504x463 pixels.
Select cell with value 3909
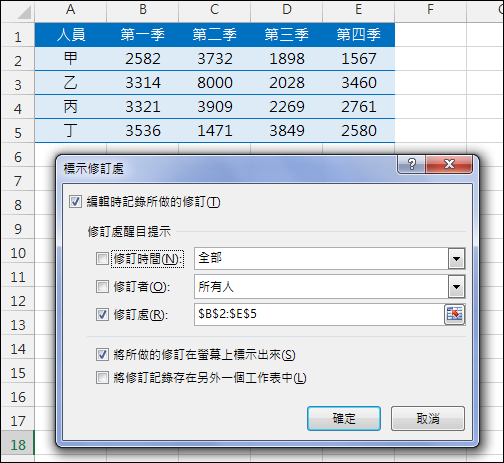coord(215,107)
